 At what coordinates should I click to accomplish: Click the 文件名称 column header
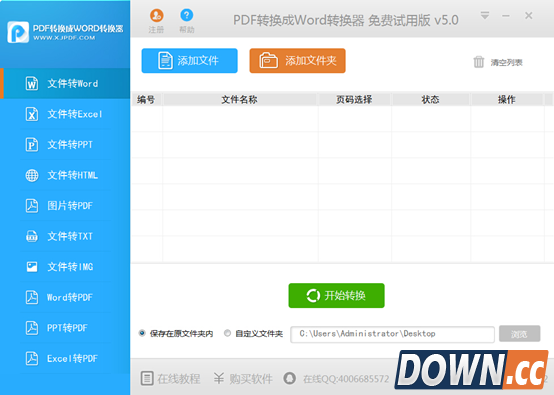click(240, 100)
